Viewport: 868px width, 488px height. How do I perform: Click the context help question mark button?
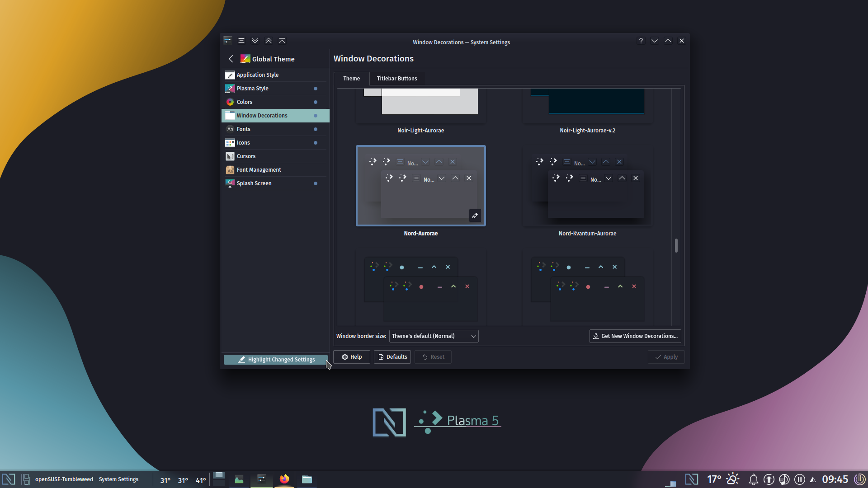(x=641, y=41)
